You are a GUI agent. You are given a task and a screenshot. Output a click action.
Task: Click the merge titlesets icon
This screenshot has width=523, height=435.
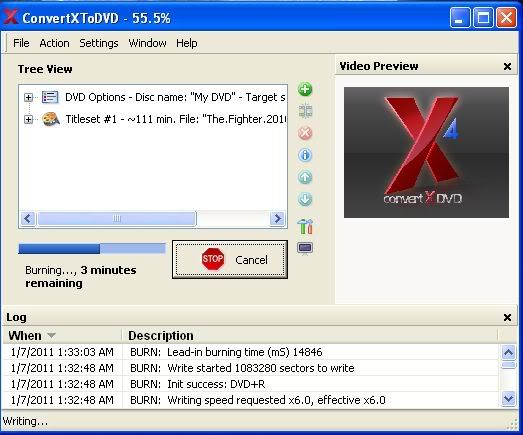[305, 111]
